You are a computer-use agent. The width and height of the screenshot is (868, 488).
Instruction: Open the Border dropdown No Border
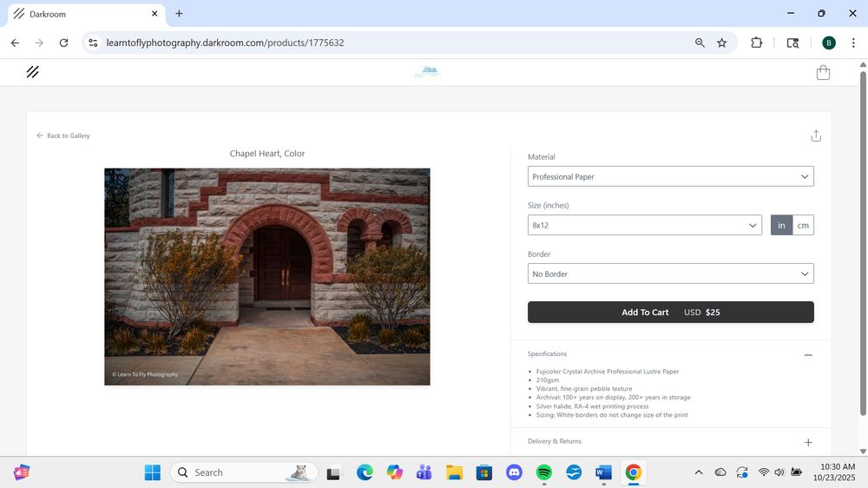click(670, 274)
